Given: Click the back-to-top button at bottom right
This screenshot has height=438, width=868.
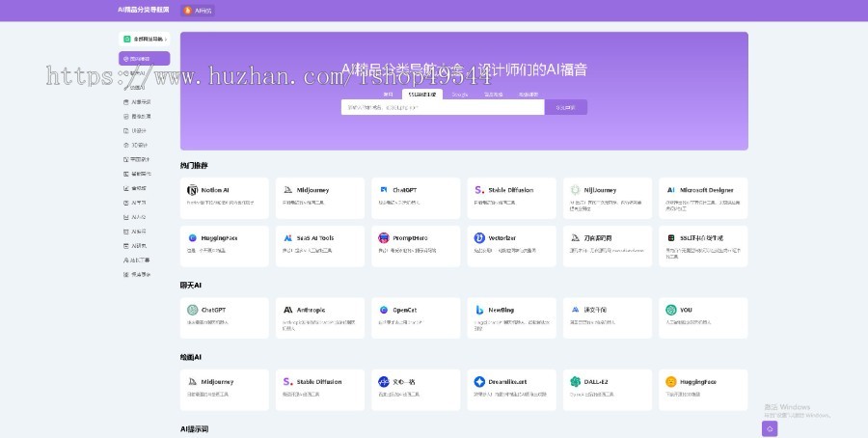Looking at the screenshot, I should click(770, 428).
